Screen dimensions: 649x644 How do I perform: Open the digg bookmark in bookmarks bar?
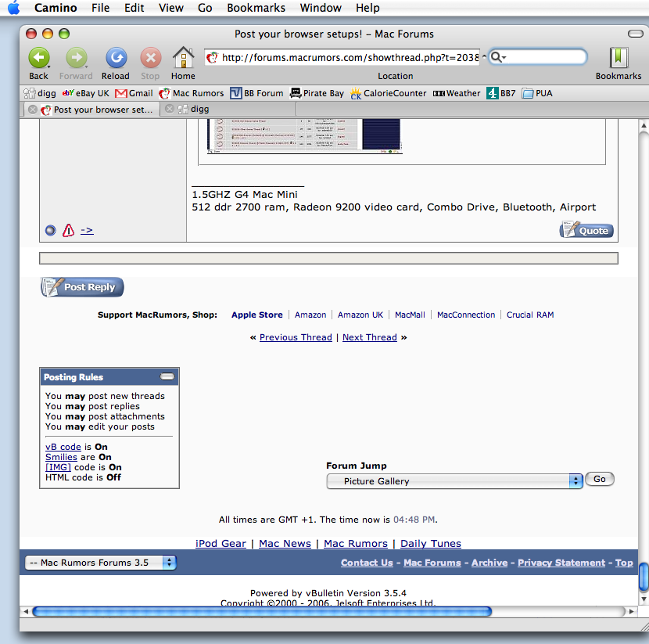(40, 93)
